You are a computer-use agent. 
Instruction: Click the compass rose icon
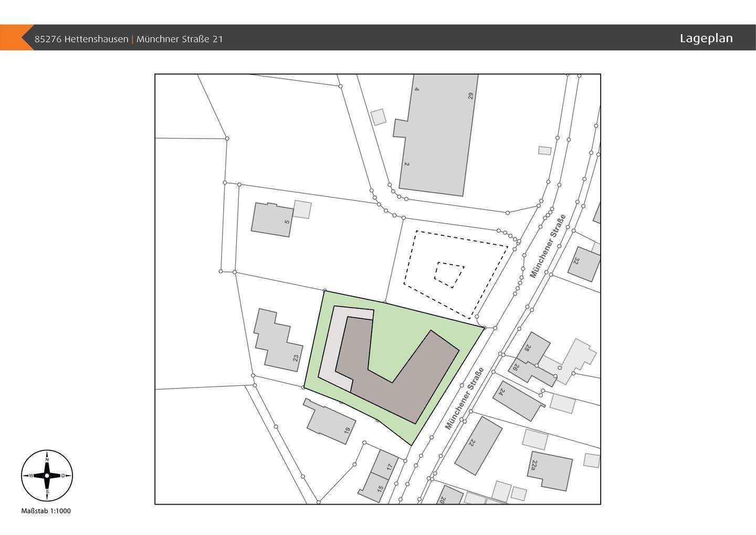pyautogui.click(x=47, y=476)
